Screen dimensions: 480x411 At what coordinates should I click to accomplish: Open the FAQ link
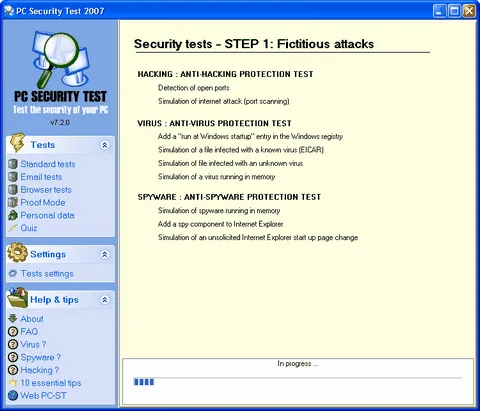tap(29, 332)
